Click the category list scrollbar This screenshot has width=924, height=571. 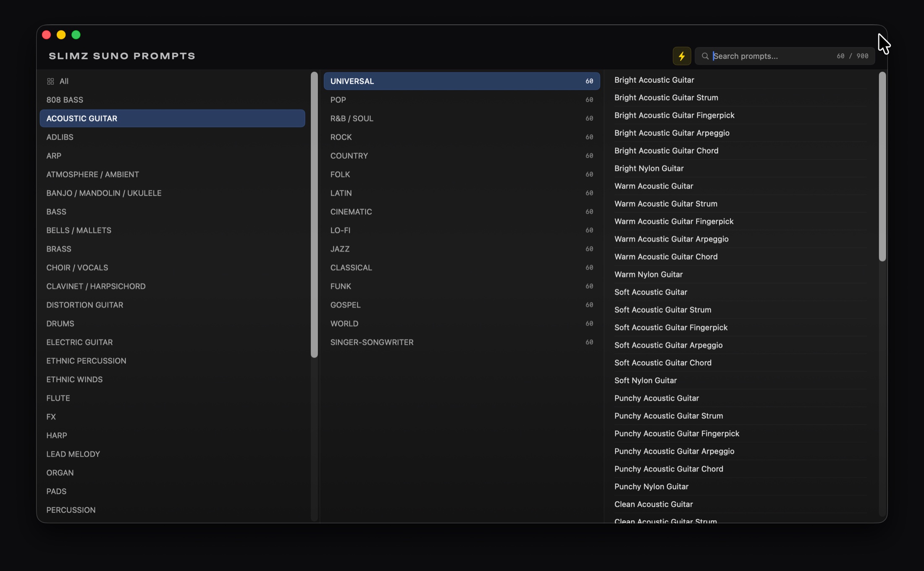point(314,215)
